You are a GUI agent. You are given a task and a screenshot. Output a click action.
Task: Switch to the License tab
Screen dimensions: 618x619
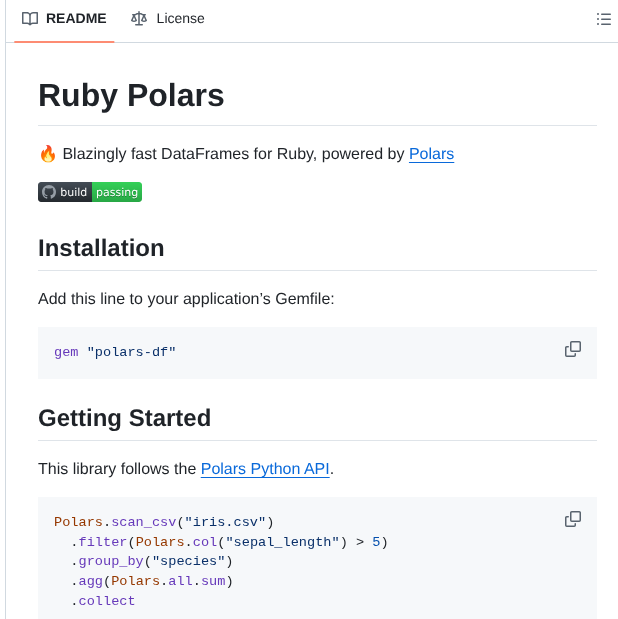coord(167,19)
